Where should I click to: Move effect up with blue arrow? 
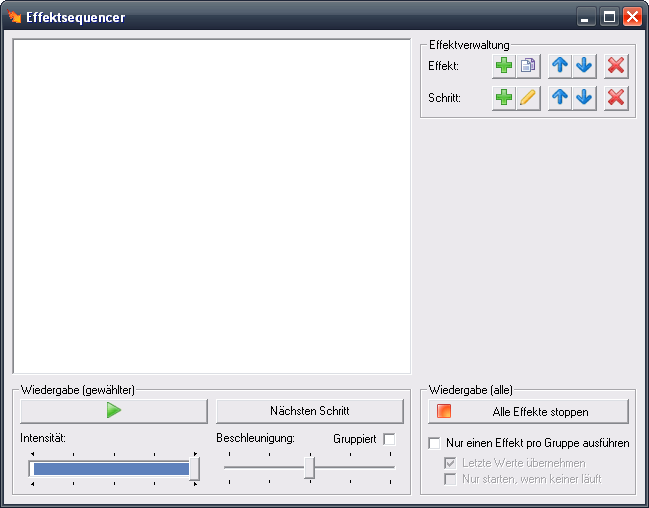tap(560, 66)
